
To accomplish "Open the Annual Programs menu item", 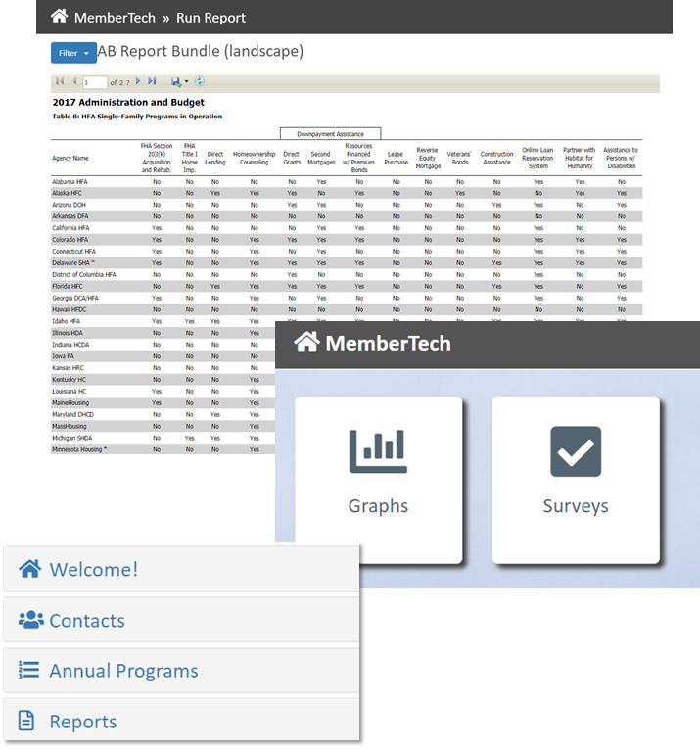I will [x=181, y=671].
